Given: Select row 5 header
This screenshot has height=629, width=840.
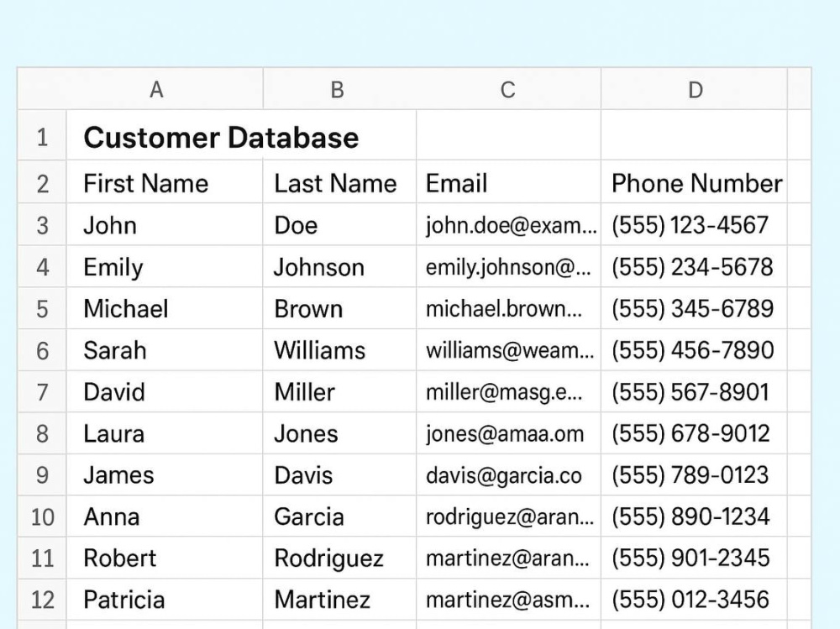Looking at the screenshot, I should 42,308.
